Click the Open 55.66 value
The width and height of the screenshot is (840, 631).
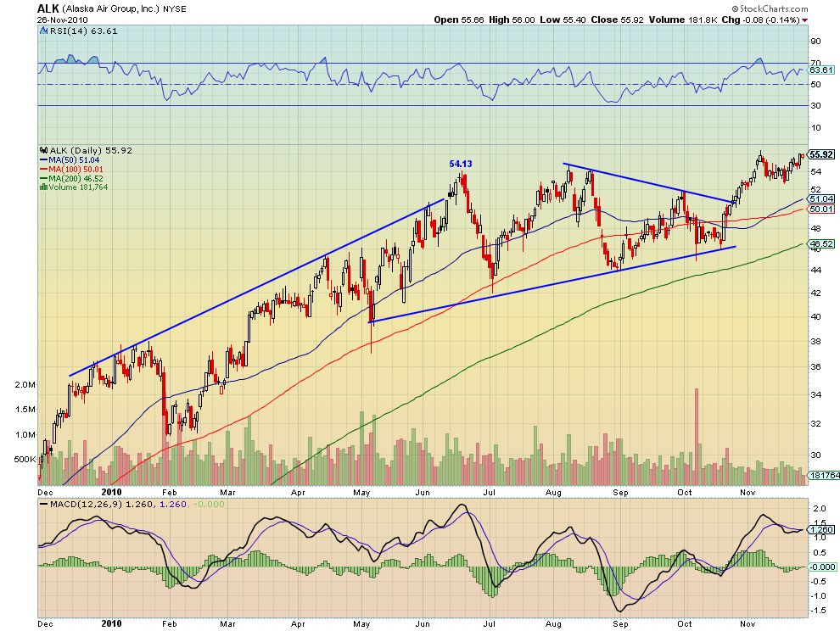coord(458,20)
